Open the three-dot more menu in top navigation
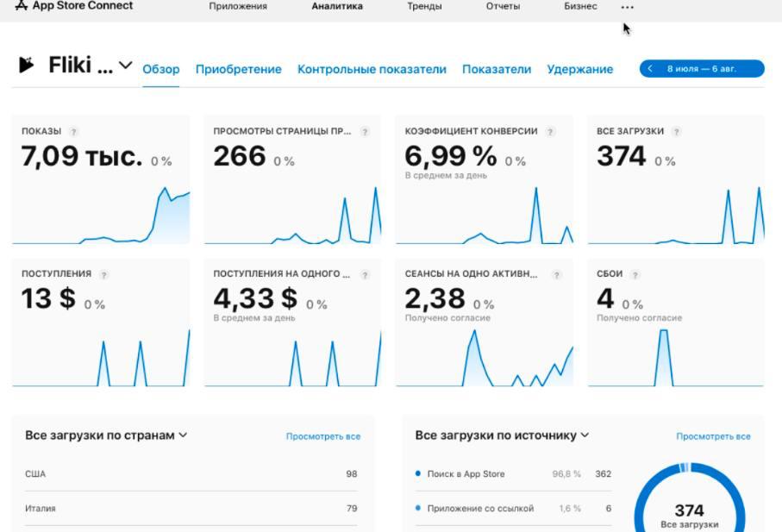Viewport: 782px width, 532px height. point(628,7)
